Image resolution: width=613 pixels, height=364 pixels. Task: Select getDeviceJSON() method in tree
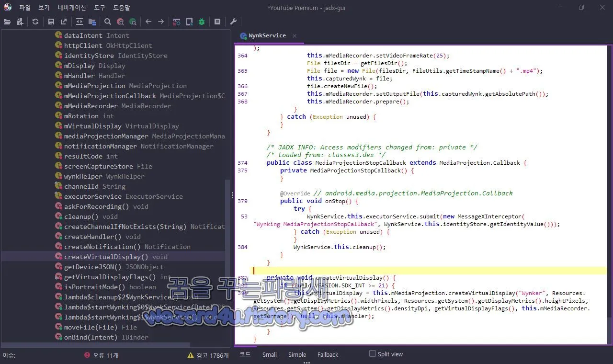coord(109,267)
